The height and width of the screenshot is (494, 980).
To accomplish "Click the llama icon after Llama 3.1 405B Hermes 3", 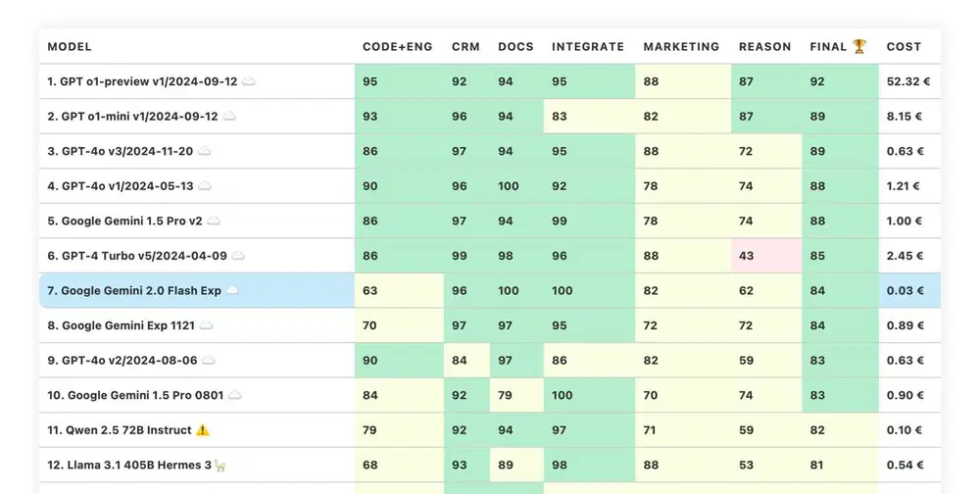I will point(220,466).
